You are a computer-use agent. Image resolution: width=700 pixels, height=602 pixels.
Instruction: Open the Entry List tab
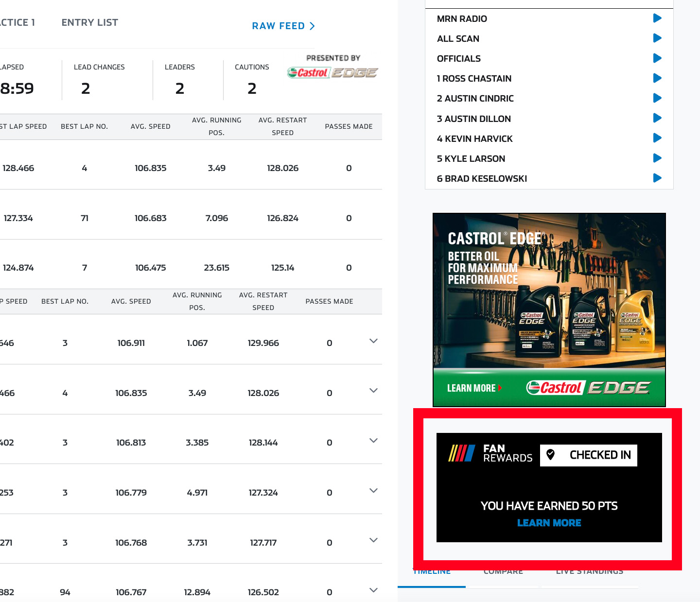coord(89,22)
